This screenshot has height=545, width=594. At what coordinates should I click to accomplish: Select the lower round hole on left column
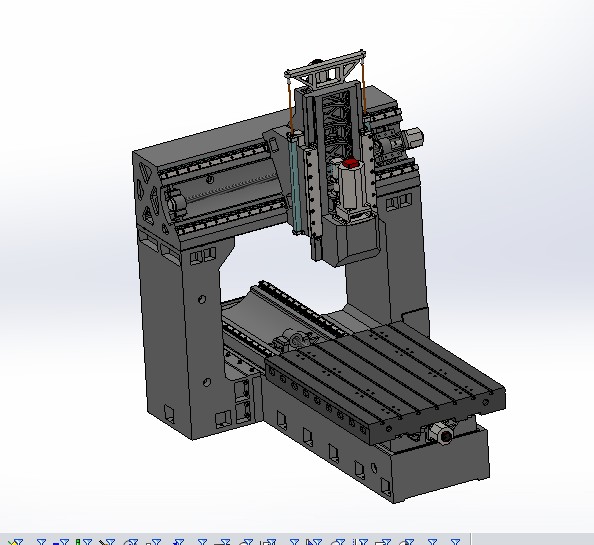click(x=206, y=382)
